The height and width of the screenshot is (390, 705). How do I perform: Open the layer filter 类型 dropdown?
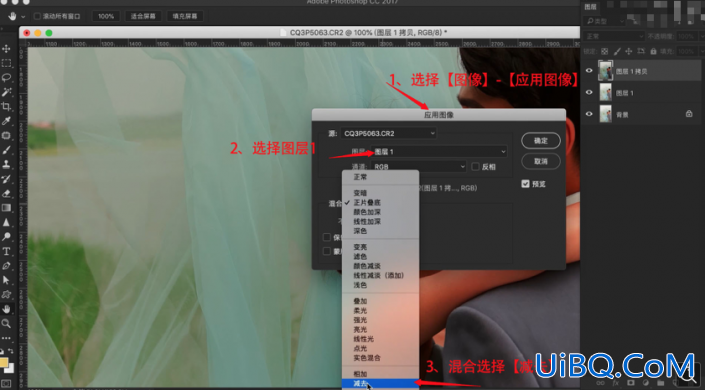click(605, 21)
